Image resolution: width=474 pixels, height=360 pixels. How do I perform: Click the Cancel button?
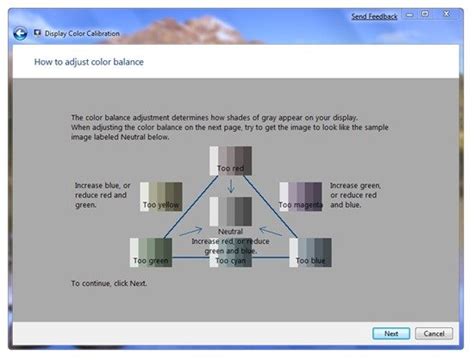[x=434, y=333]
